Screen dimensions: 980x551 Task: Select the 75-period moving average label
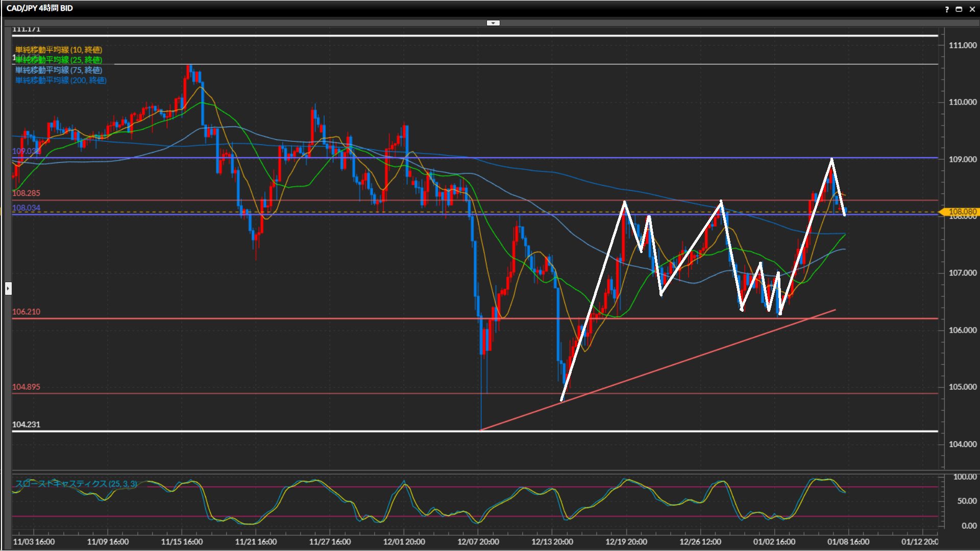coord(59,70)
